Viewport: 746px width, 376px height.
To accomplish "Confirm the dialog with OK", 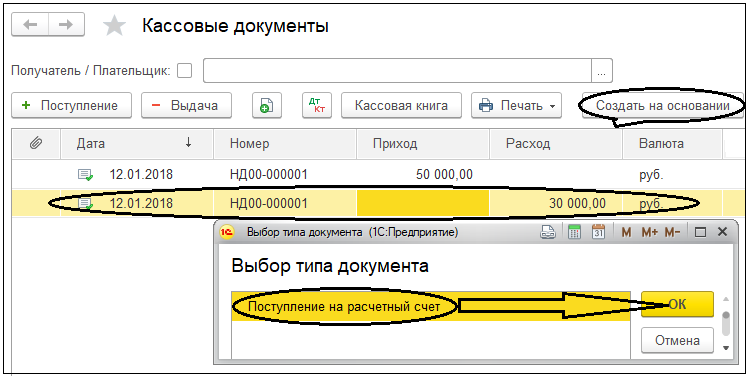I will coord(677,304).
